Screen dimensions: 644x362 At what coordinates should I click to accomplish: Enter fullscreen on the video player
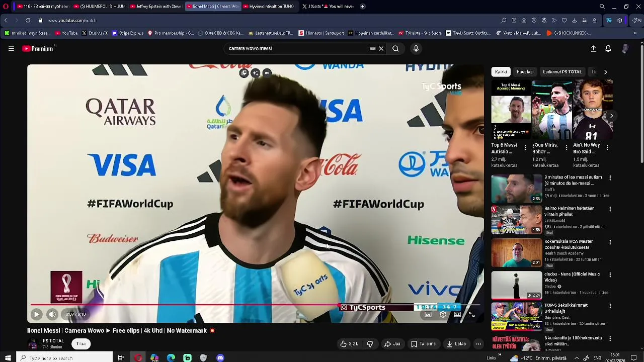[471, 315]
